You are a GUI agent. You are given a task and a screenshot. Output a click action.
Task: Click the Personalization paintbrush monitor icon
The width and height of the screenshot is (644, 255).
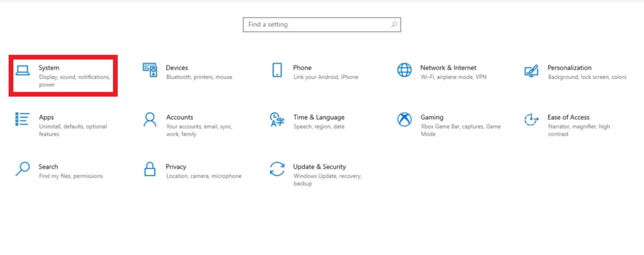[x=531, y=71]
